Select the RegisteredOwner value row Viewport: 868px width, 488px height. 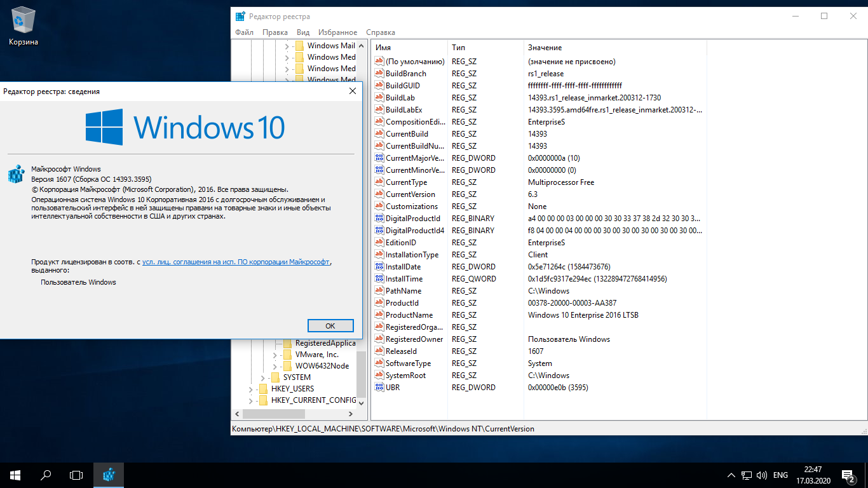pos(538,339)
